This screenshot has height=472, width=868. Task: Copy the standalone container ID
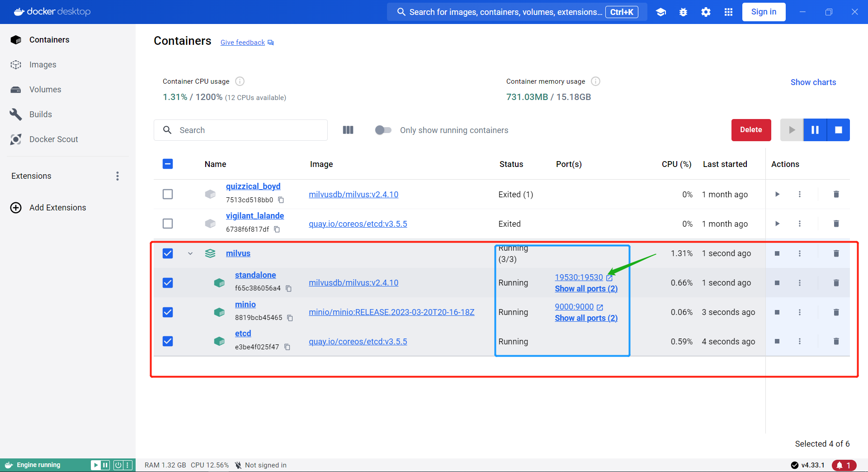[288, 288]
